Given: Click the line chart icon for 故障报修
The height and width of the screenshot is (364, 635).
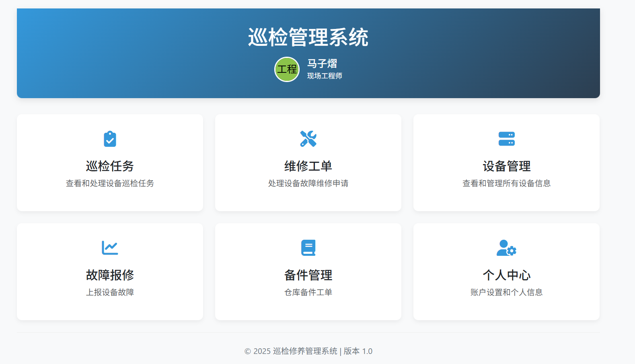Looking at the screenshot, I should tap(110, 248).
